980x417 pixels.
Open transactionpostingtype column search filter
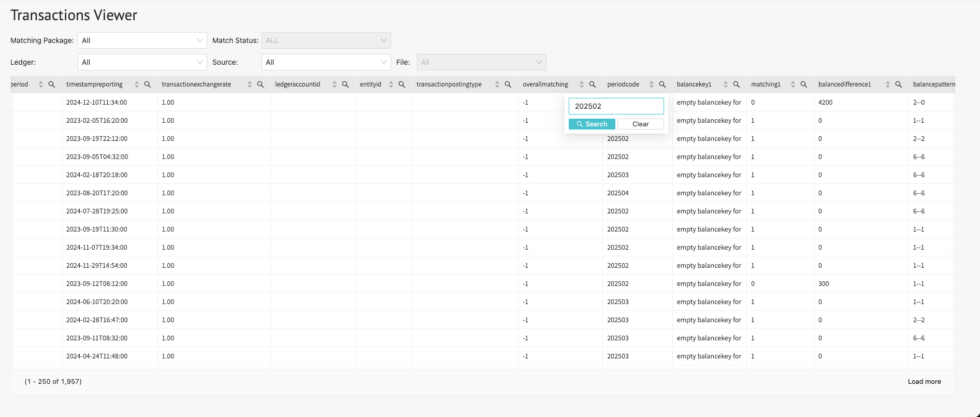[508, 84]
